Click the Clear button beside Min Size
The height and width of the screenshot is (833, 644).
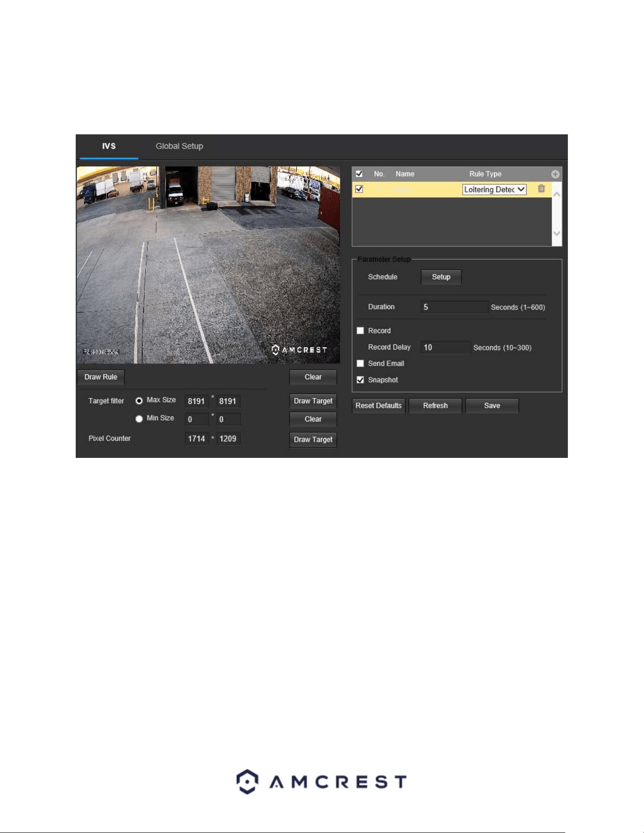313,419
